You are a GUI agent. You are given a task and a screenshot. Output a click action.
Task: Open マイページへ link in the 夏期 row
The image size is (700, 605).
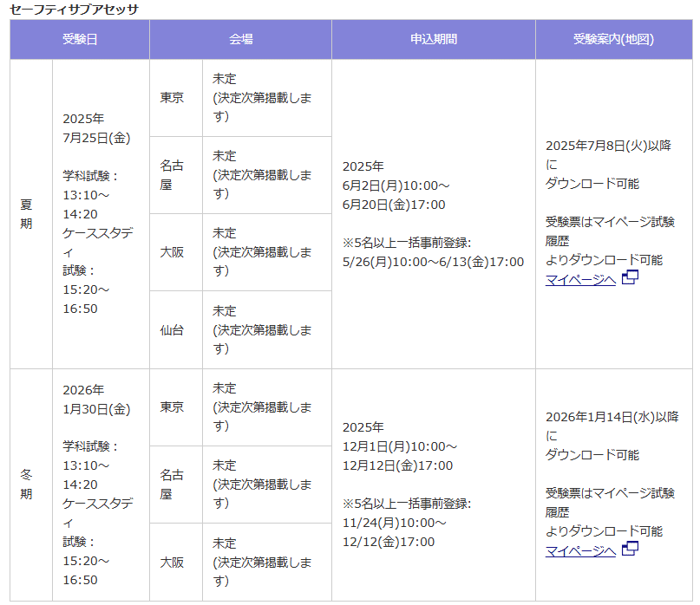point(579,279)
